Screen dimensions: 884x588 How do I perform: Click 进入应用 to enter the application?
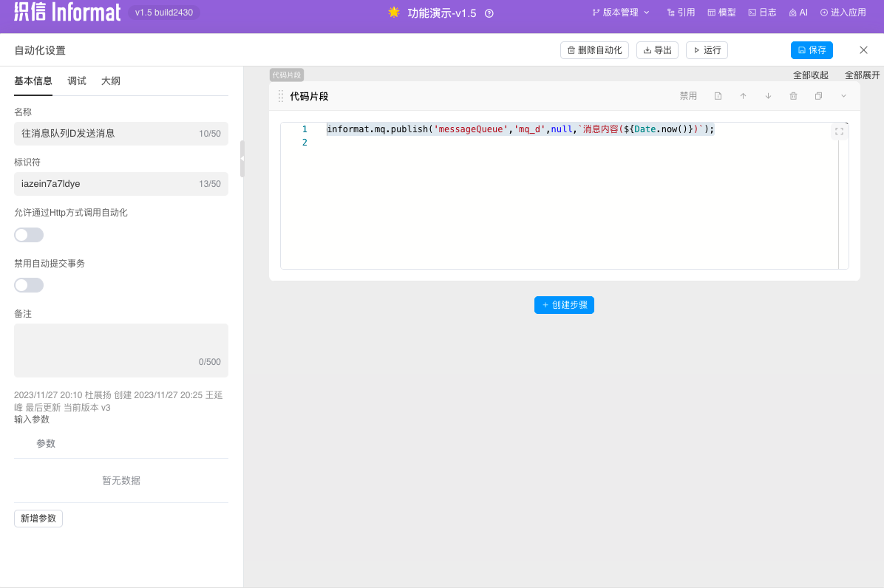click(x=843, y=12)
